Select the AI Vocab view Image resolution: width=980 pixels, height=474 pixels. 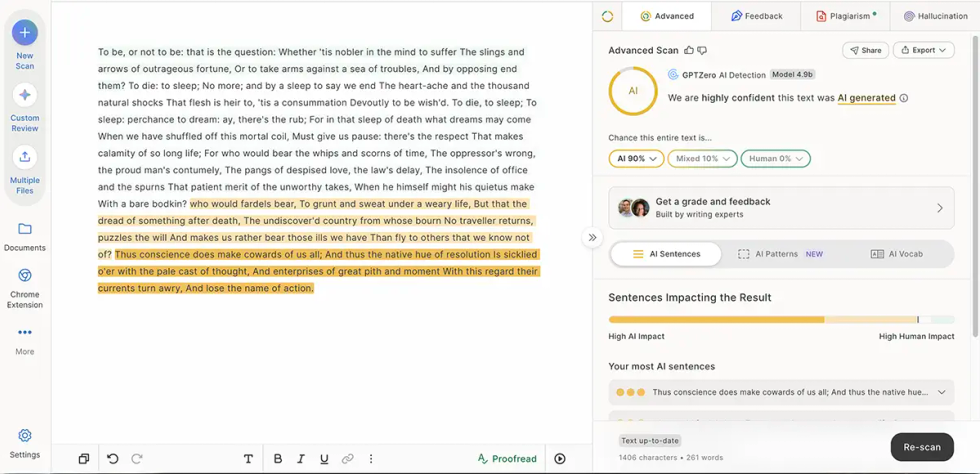[896, 254]
